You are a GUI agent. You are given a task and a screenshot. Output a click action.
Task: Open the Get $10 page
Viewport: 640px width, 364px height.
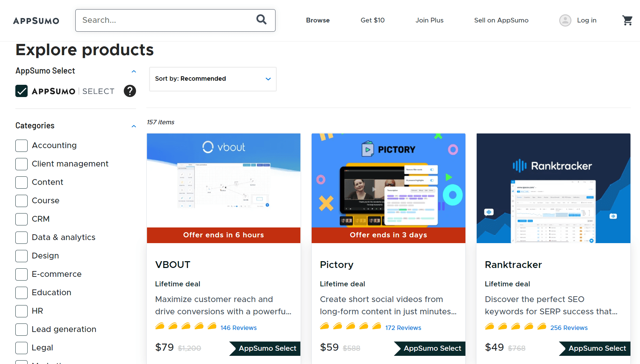[373, 20]
